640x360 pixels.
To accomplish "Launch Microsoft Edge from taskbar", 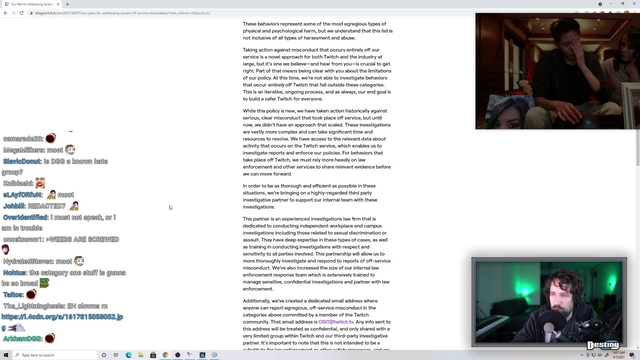I will [129, 355].
